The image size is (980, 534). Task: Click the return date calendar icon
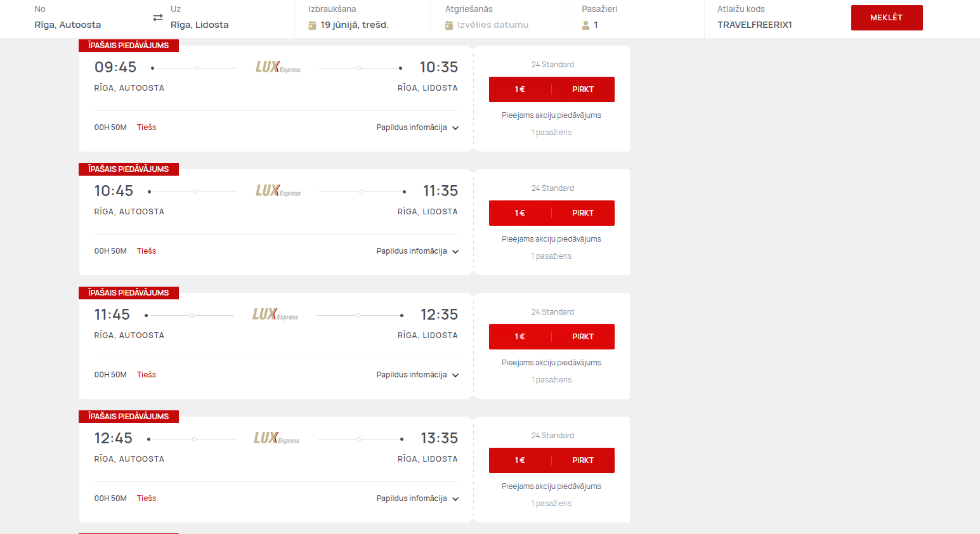click(x=449, y=25)
